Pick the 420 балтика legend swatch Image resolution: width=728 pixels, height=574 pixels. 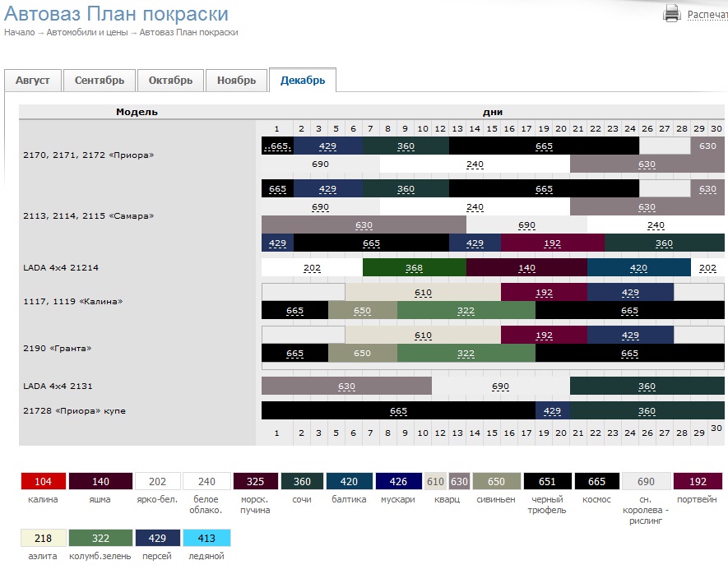349,481
